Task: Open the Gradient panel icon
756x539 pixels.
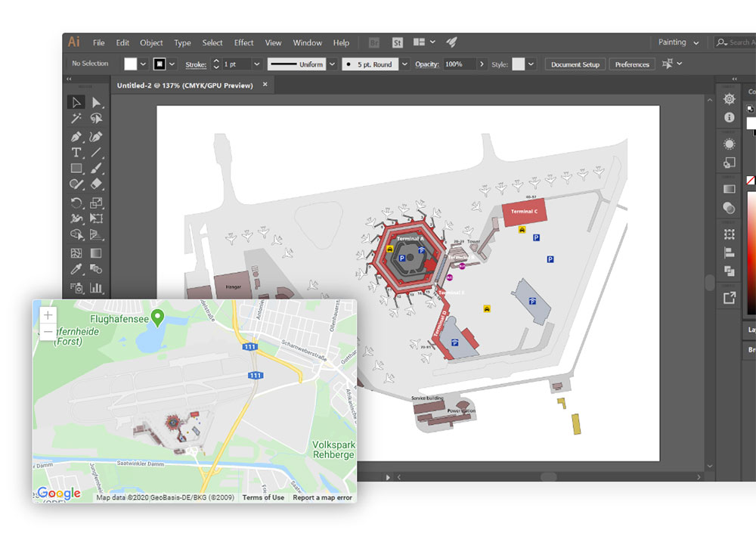Action: (x=729, y=189)
